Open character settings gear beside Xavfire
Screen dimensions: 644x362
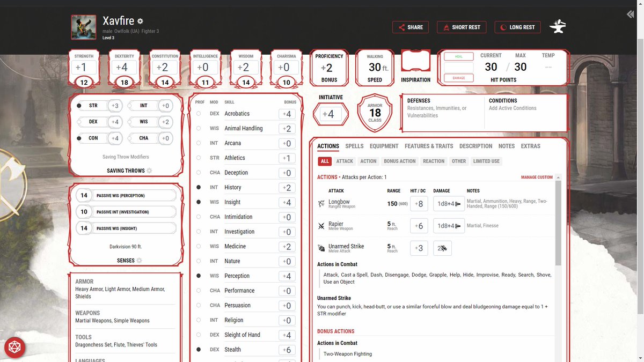(140, 21)
